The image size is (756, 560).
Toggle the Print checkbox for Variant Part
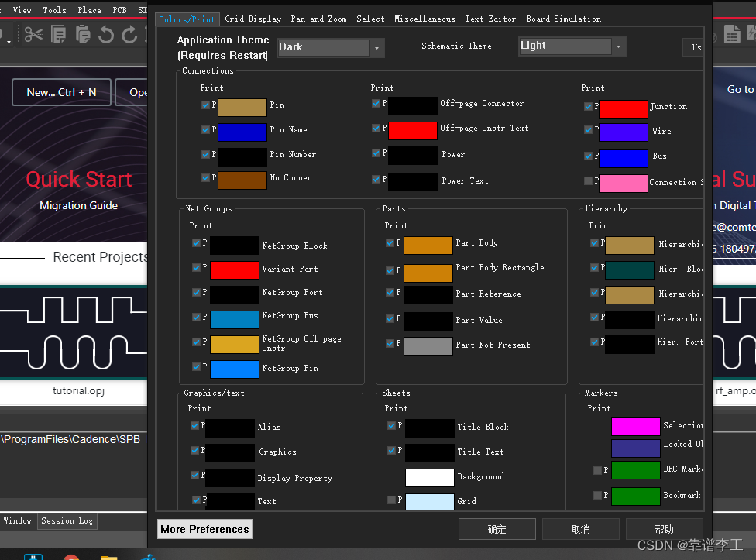pos(196,267)
